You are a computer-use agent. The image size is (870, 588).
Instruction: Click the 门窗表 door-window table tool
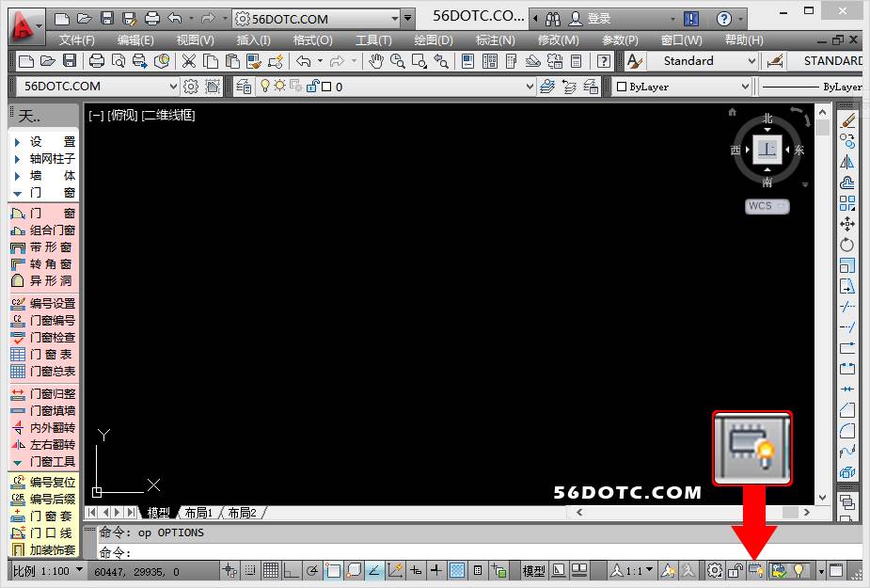[43, 355]
